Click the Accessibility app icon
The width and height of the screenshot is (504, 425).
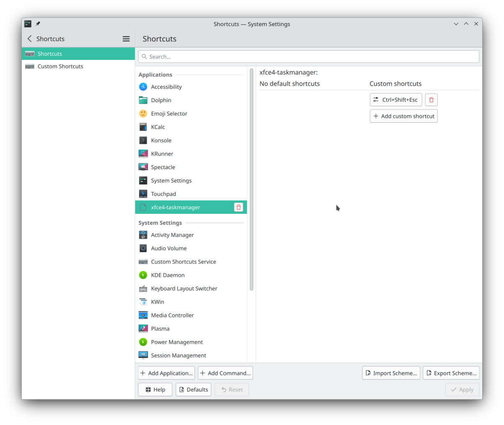coord(143,87)
